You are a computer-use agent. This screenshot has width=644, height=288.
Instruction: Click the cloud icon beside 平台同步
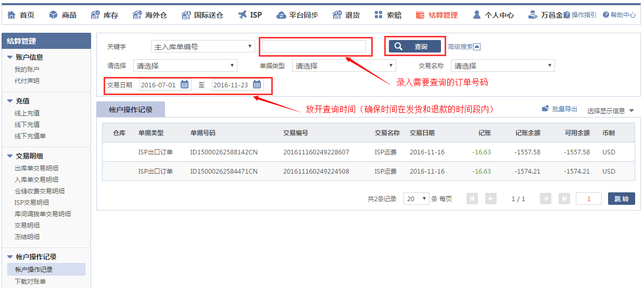[281, 15]
